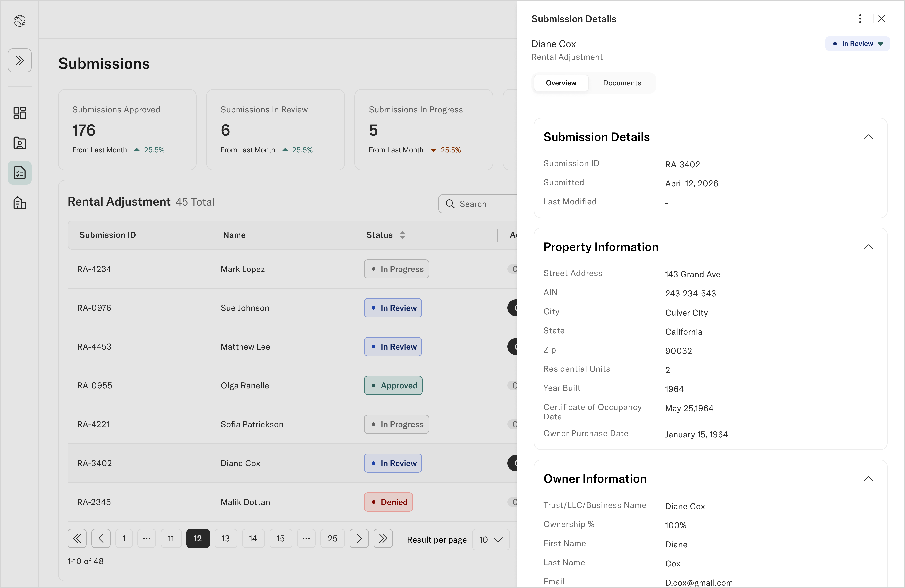Select submission row RA-2345

click(x=292, y=502)
